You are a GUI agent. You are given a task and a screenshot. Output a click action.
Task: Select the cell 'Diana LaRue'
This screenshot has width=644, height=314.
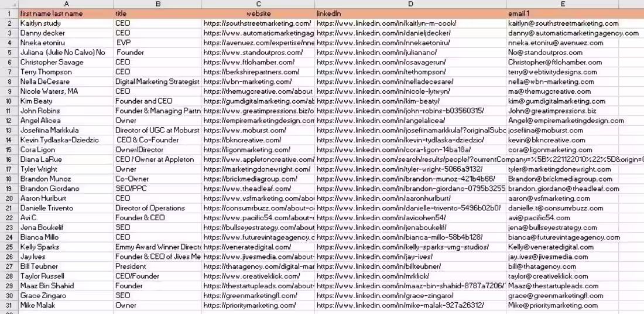tap(66, 159)
